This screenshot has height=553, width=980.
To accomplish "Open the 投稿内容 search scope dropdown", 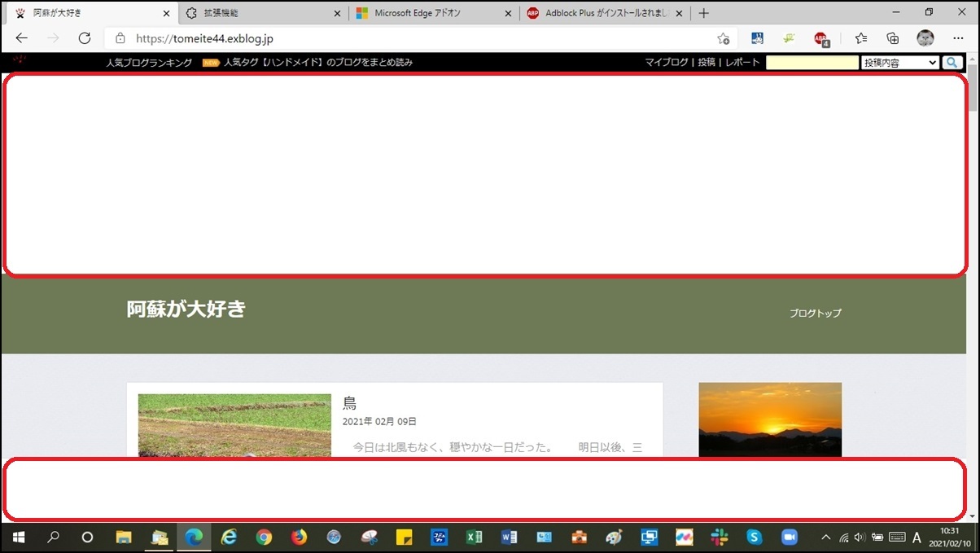I will tap(899, 62).
